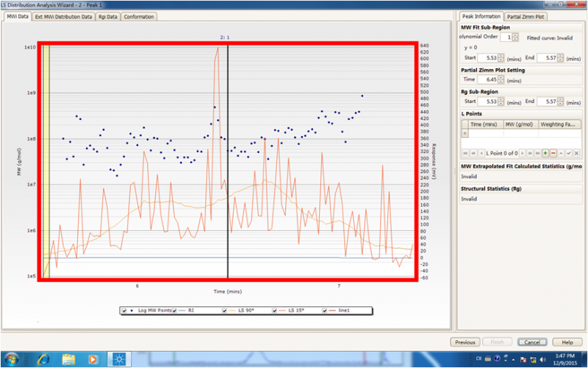Viewport: 588px width, 368px height.
Task: Click the line1 legend color swatch
Action: tap(333, 311)
